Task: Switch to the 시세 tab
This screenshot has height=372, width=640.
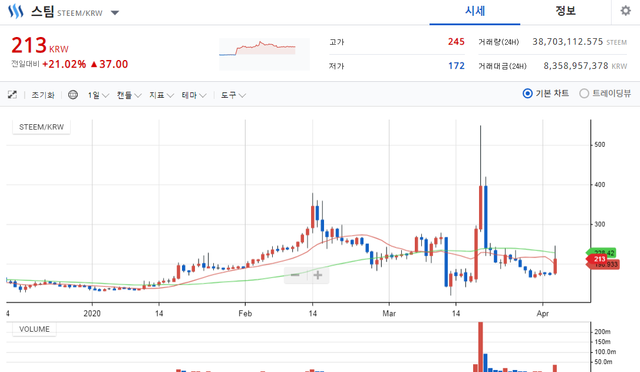Action: (x=475, y=11)
